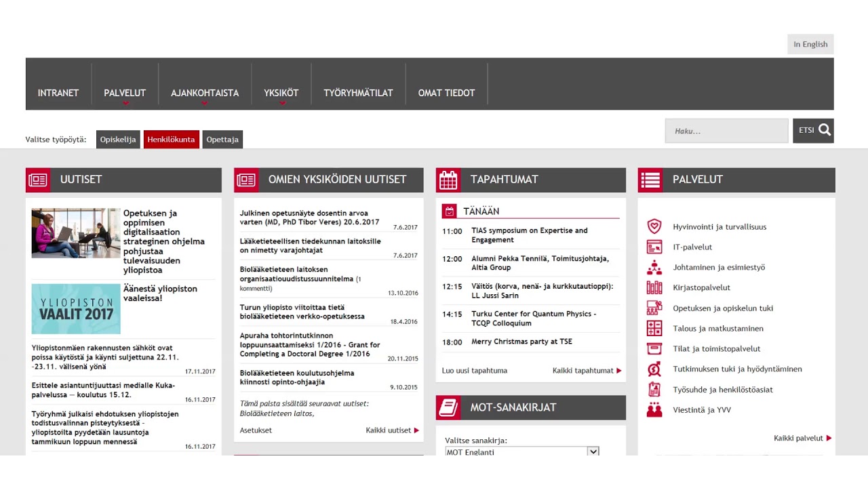Click the Talous ja matkustaminen calculator icon

click(654, 328)
